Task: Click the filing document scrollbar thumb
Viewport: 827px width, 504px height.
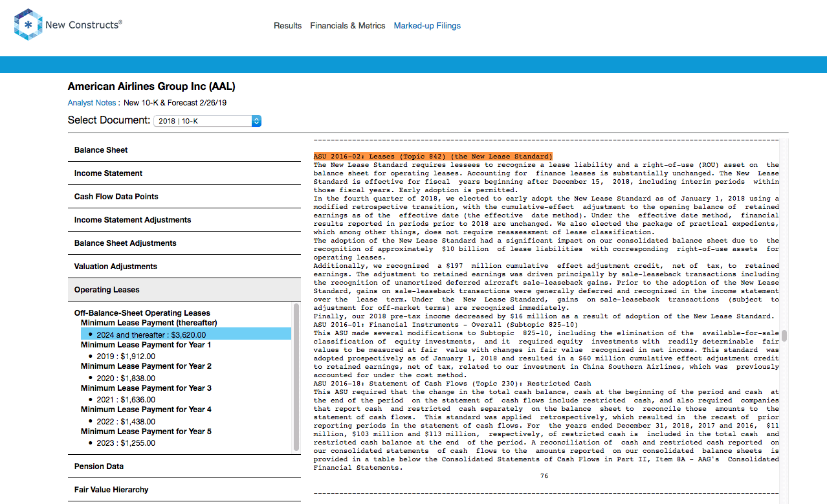Action: 784,335
